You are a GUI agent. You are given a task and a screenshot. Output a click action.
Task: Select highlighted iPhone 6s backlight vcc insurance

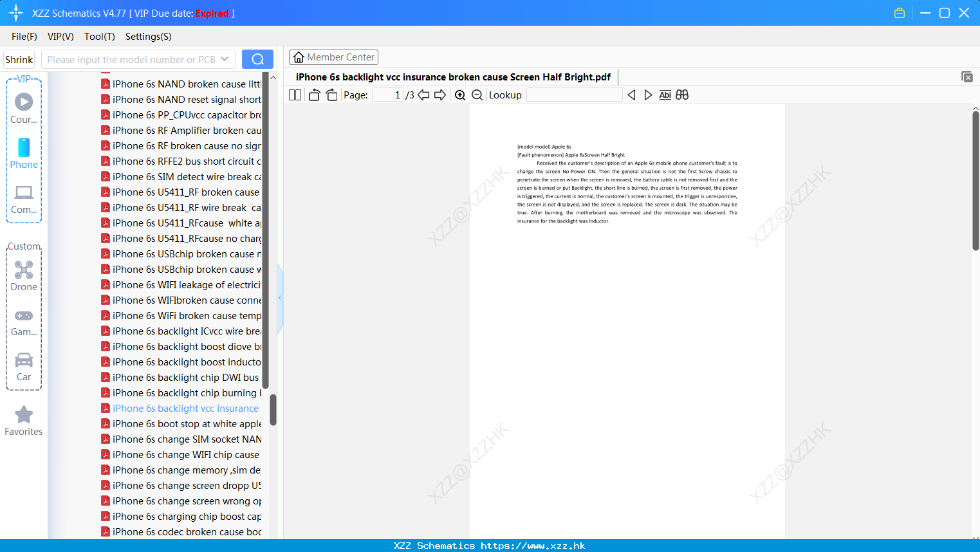click(180, 409)
